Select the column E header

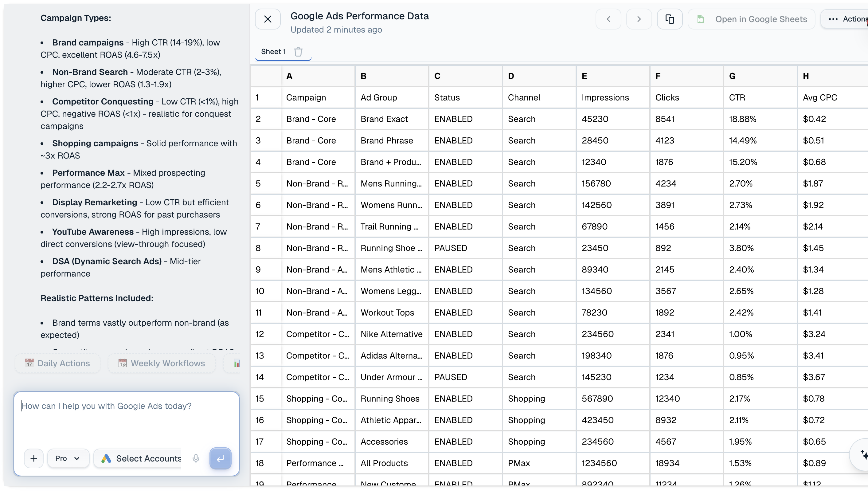click(613, 76)
